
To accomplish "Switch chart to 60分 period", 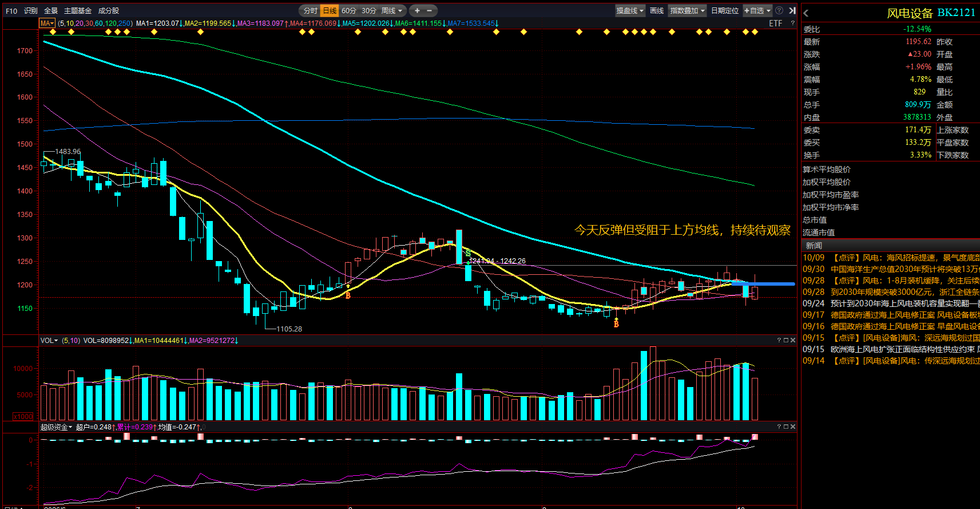I will point(348,10).
